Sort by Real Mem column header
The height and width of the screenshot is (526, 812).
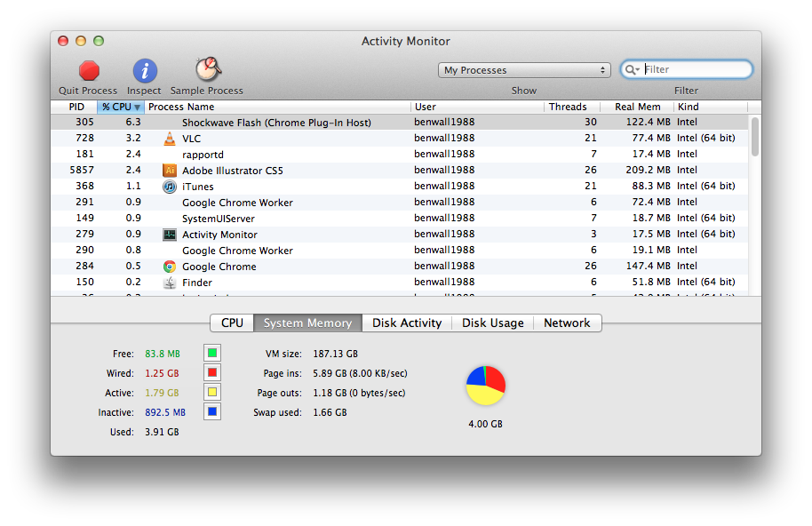(x=637, y=107)
